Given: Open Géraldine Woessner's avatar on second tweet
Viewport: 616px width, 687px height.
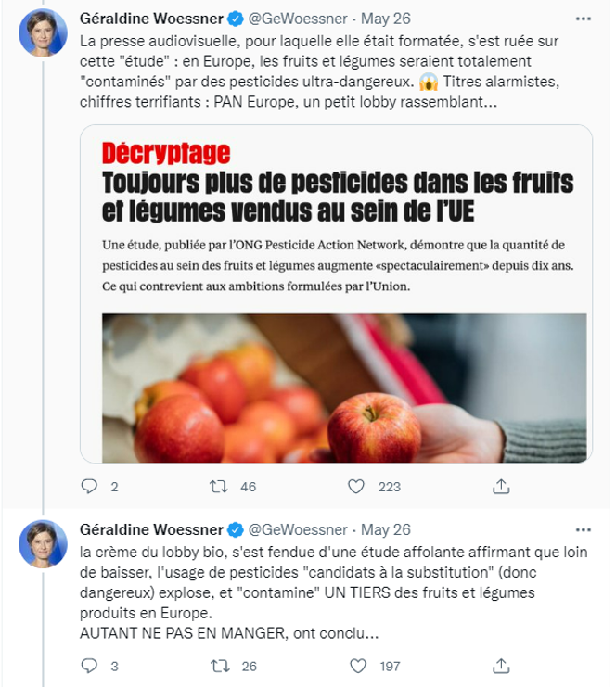Looking at the screenshot, I should click(43, 543).
